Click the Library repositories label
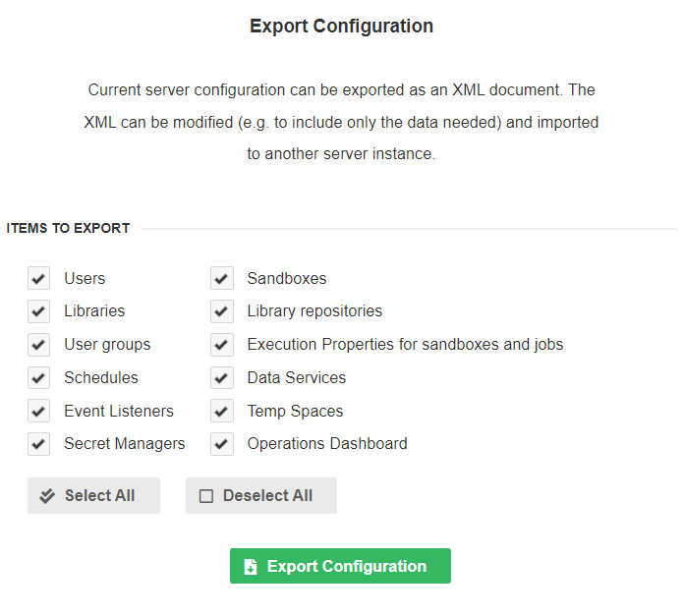684x616 pixels. (x=314, y=311)
